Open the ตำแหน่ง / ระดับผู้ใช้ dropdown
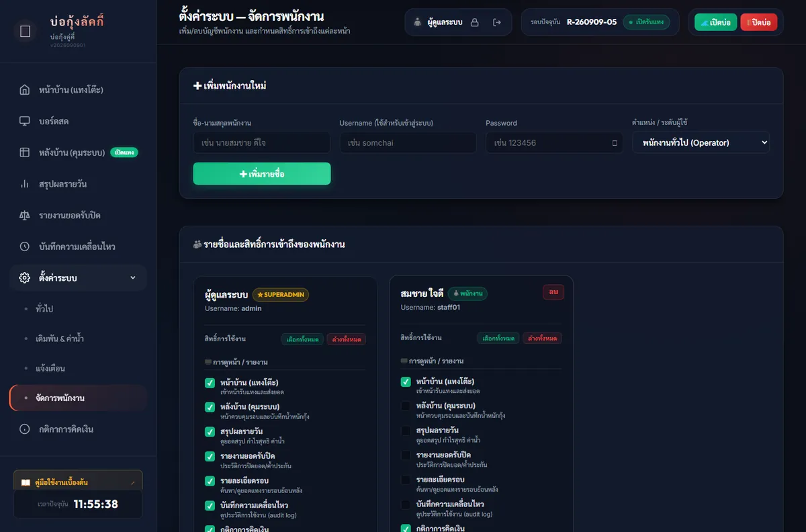 click(x=701, y=142)
